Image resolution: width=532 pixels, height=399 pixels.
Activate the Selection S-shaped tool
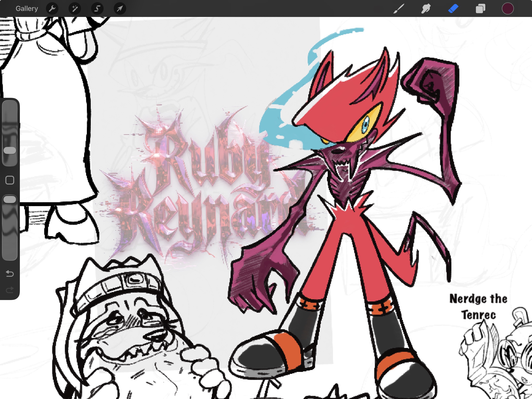pos(97,9)
